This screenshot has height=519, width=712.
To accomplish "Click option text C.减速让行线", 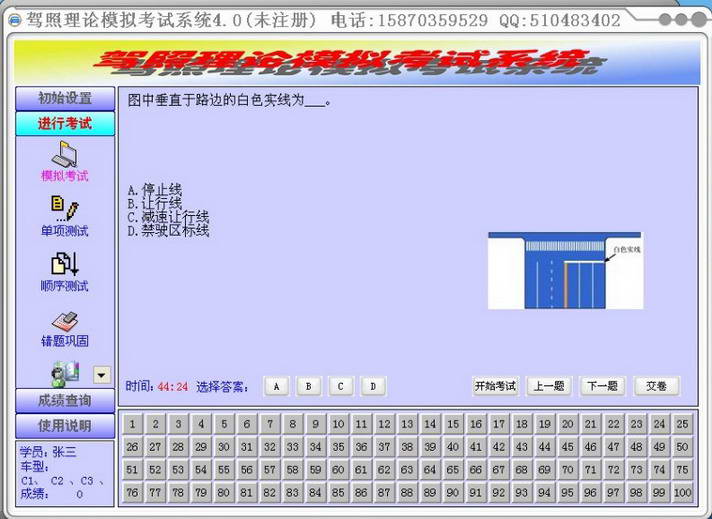I will tap(168, 217).
